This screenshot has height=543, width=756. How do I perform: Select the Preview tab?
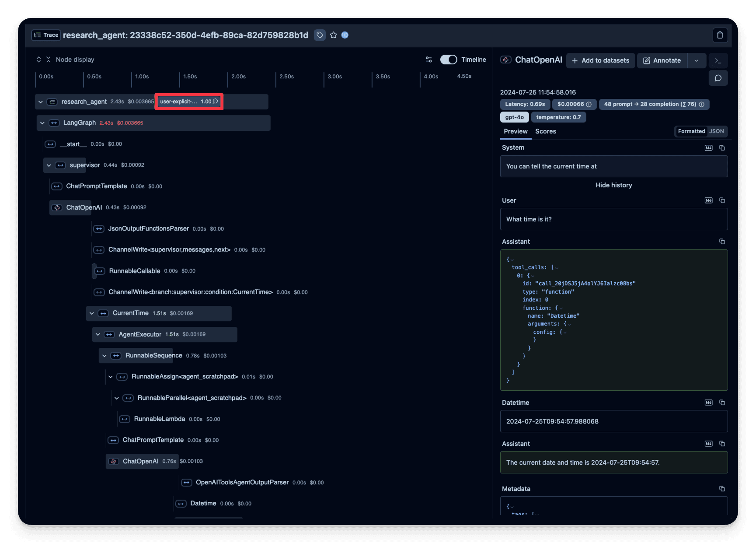click(516, 131)
